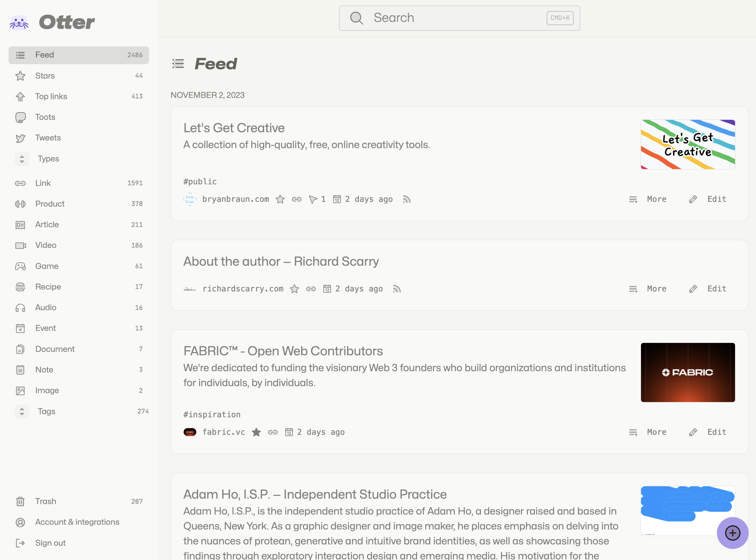Open the Stars section in sidebar

(45, 76)
